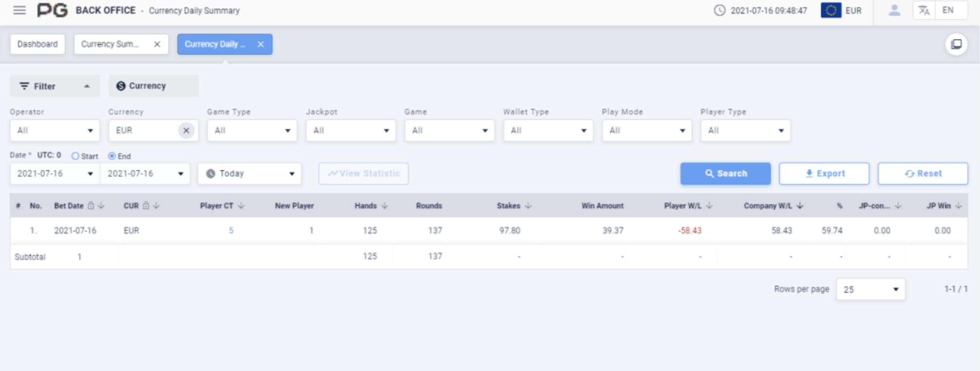Viewport: 980px width, 371px height.
Task: Open the hamburger navigation menu
Action: point(19,10)
